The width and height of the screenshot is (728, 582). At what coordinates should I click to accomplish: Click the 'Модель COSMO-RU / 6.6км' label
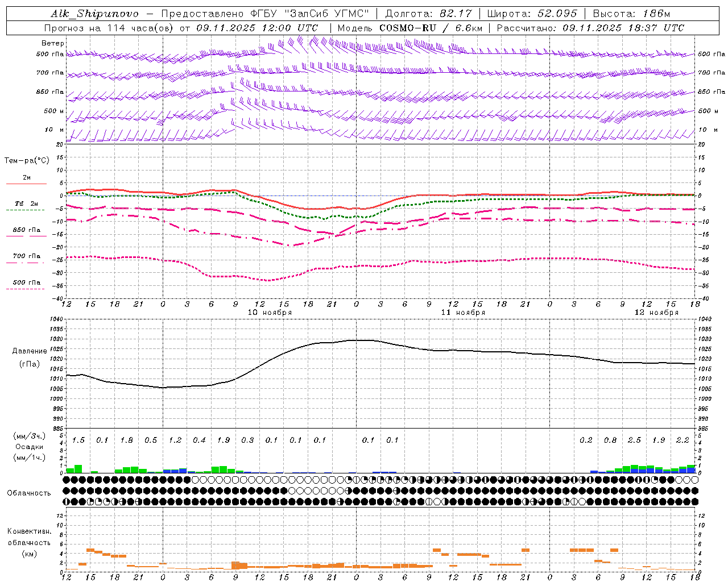tap(410, 28)
